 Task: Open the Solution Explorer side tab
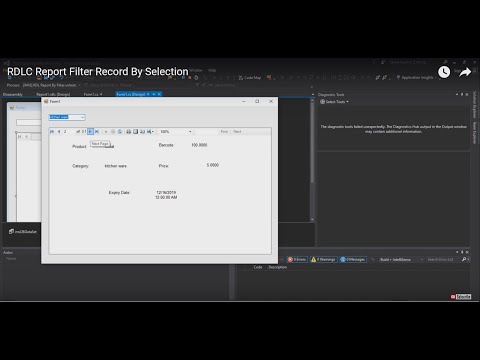[x=475, y=105]
